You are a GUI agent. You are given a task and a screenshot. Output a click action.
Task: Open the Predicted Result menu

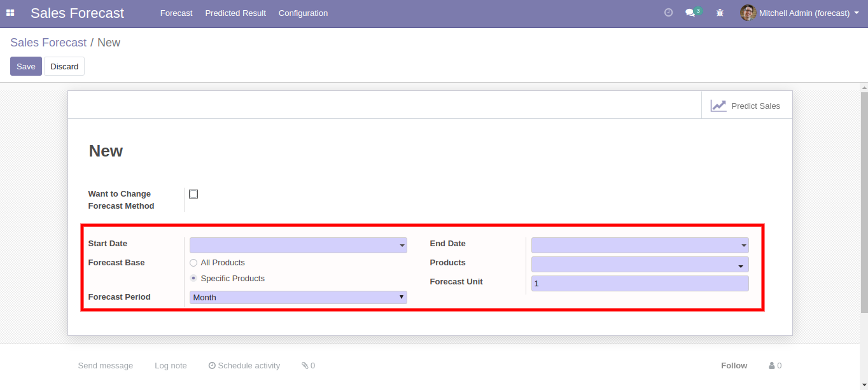[x=235, y=13]
